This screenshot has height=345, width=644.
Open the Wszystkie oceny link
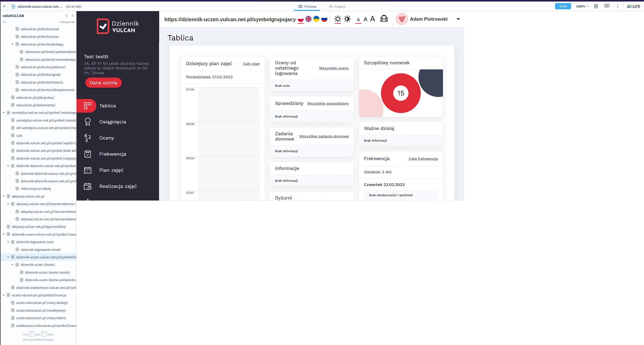334,68
